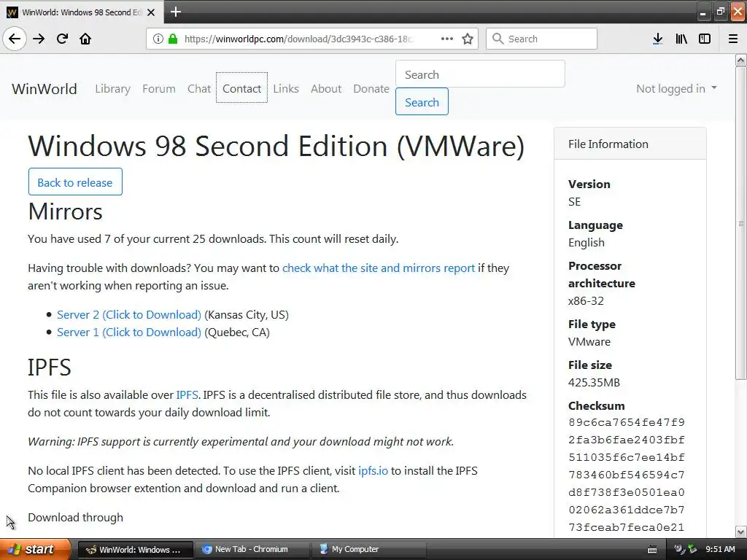Open the Forum nav item
The image size is (747, 560).
(158, 88)
